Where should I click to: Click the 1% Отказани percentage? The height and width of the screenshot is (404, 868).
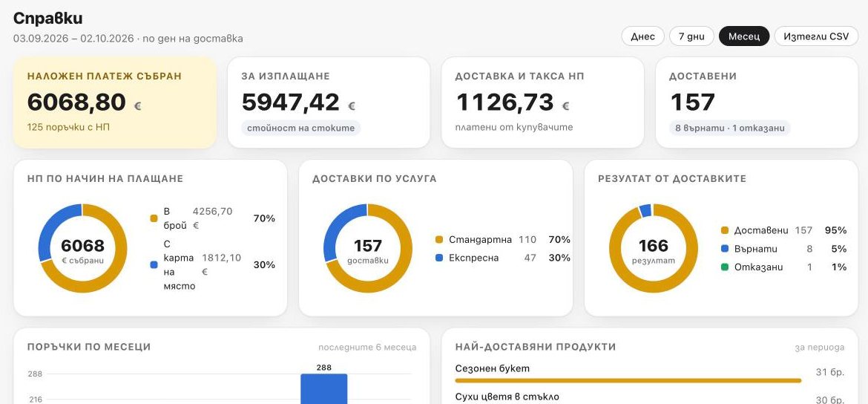point(839,267)
